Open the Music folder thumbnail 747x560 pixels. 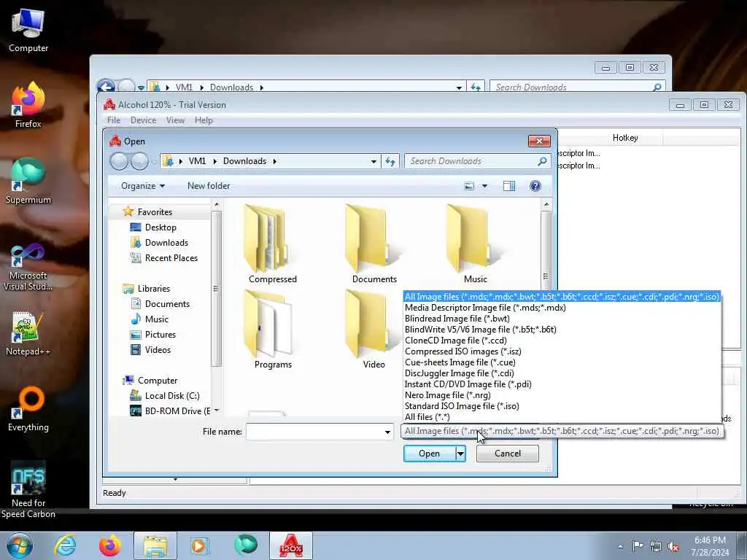pos(475,244)
